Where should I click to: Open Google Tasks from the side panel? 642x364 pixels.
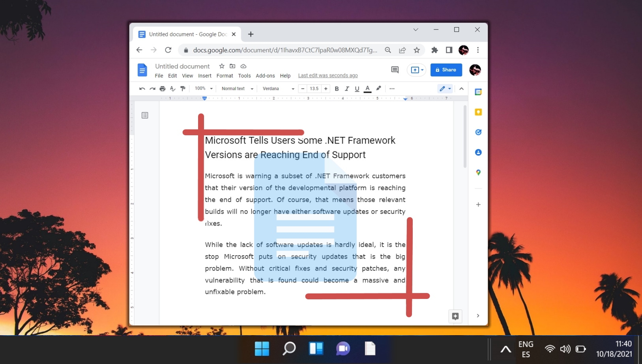click(x=478, y=132)
